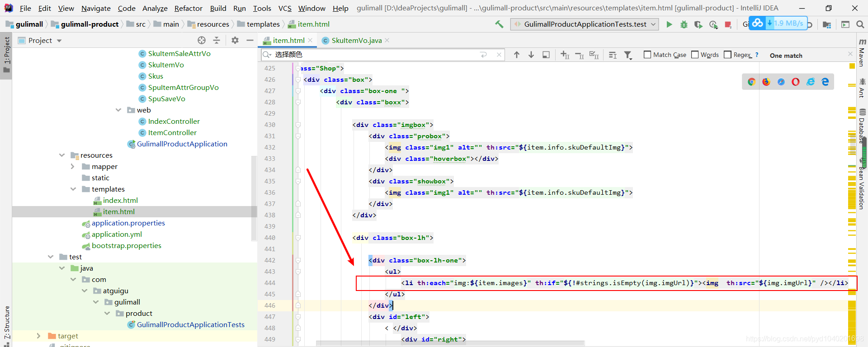Enable Regex search checkbox
Image resolution: width=868 pixels, height=347 pixels.
(x=727, y=55)
